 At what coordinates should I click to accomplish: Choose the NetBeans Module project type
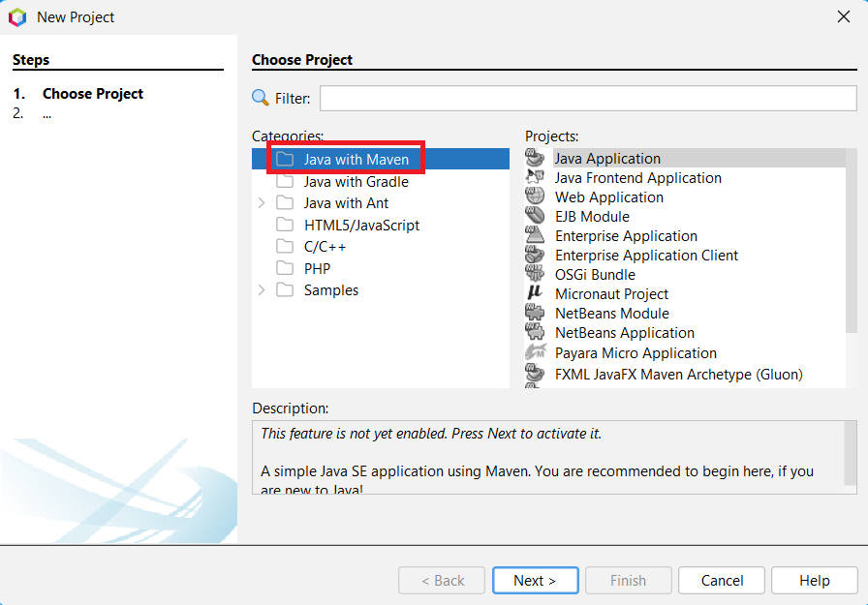pos(611,313)
